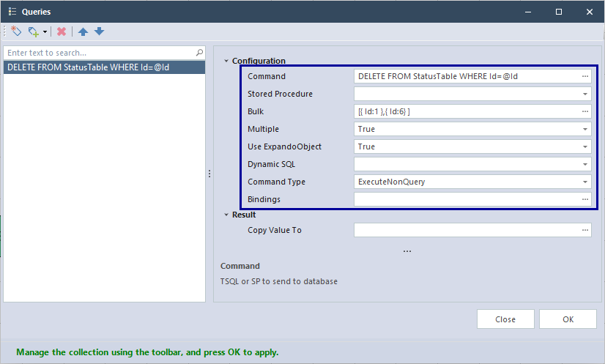
Task: Click the new query tag icon
Action: click(16, 31)
